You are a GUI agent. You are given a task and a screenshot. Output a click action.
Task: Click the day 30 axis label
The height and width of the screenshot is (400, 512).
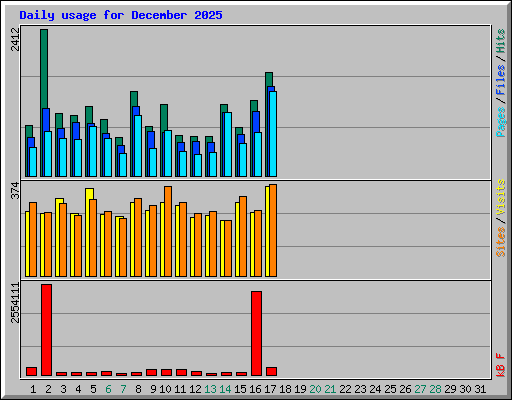(465, 389)
